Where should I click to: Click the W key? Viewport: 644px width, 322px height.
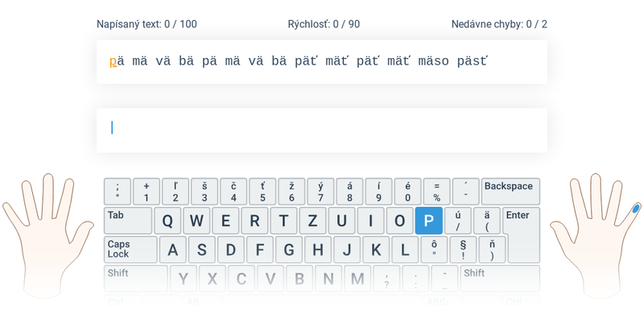coord(196,221)
